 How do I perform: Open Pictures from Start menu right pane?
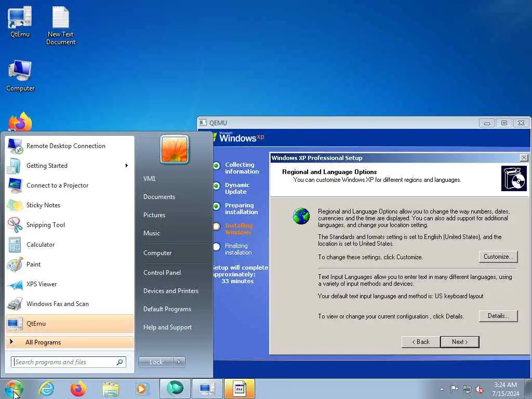pyautogui.click(x=154, y=215)
